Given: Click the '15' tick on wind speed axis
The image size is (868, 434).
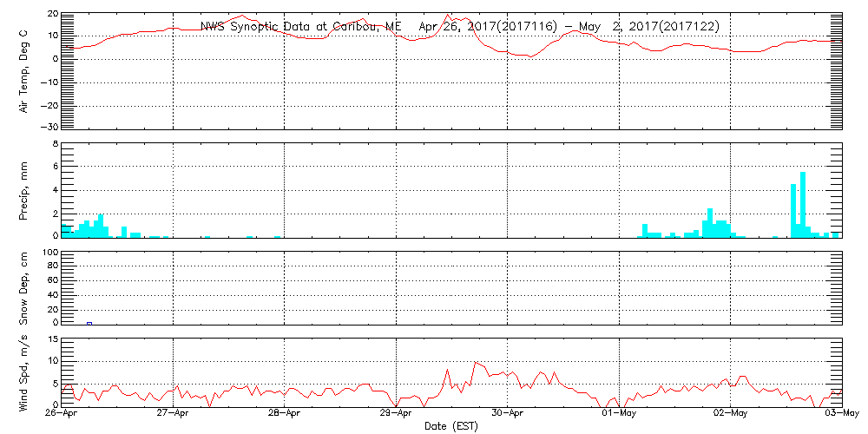Looking at the screenshot, I should [53, 339].
